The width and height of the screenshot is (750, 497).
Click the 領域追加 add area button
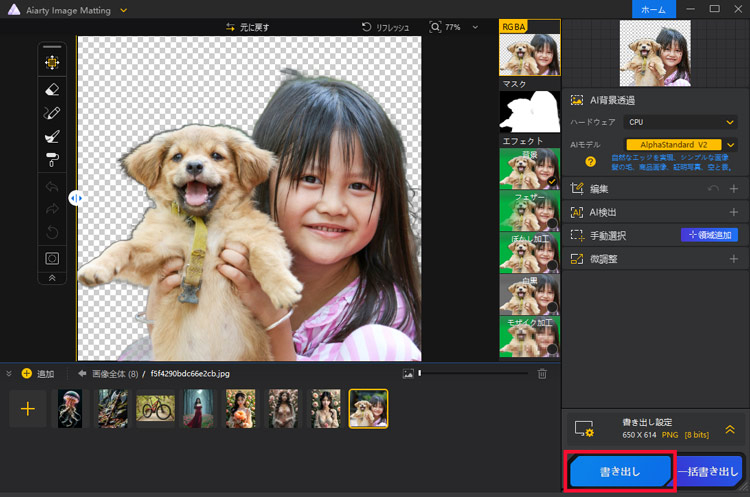(x=709, y=235)
